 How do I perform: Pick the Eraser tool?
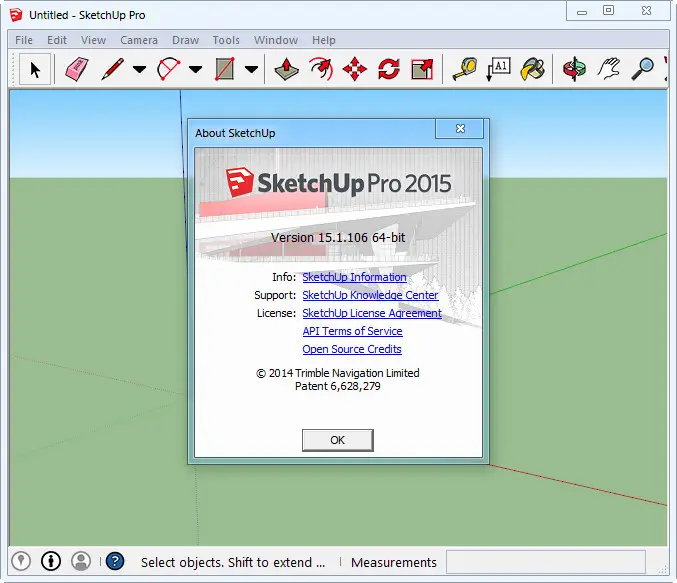pyautogui.click(x=76, y=69)
